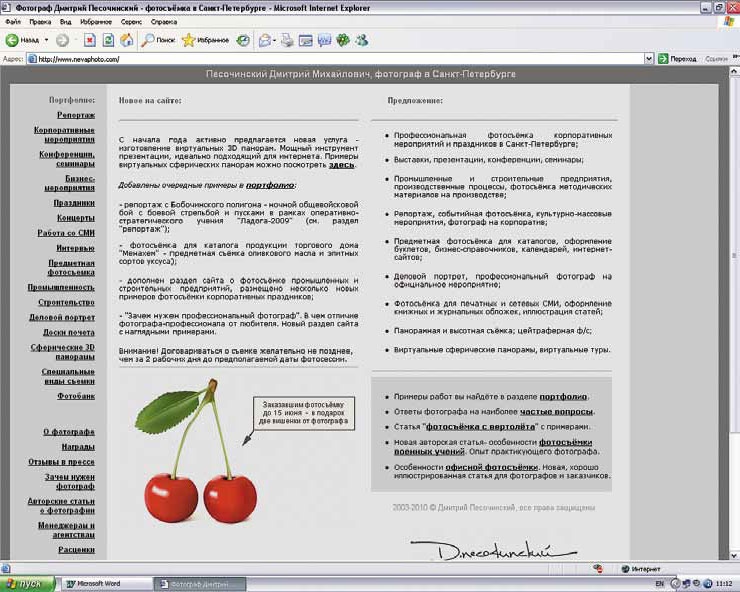Click the Refresh page icon

point(107,40)
